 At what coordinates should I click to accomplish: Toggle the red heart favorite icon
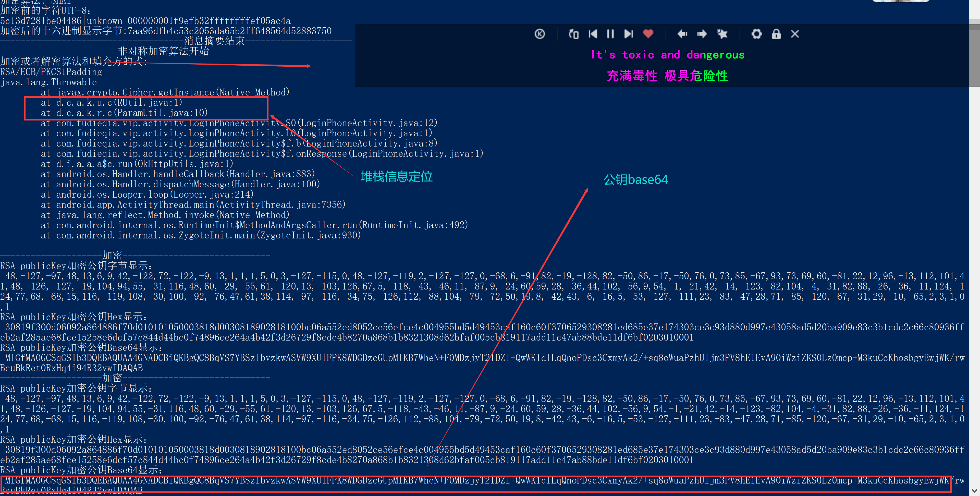click(x=648, y=34)
